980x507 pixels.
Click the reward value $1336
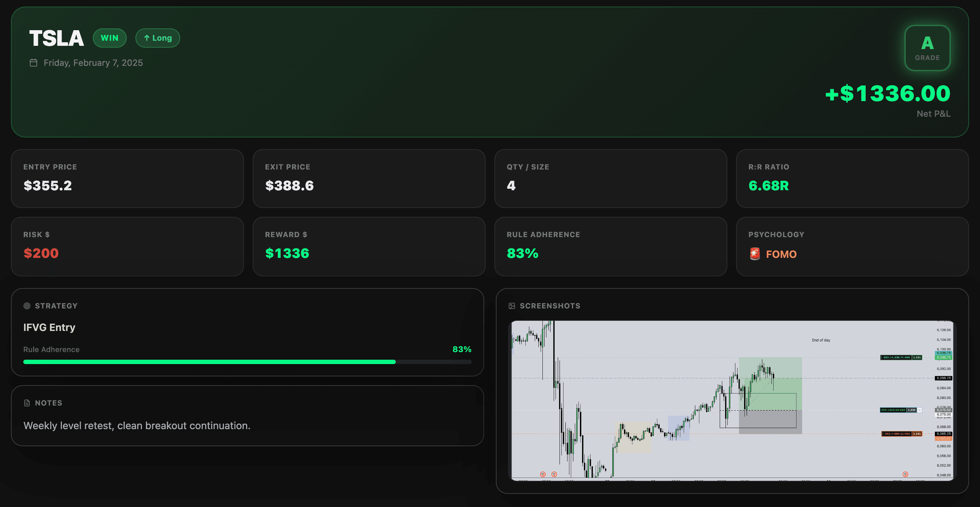[x=287, y=253]
